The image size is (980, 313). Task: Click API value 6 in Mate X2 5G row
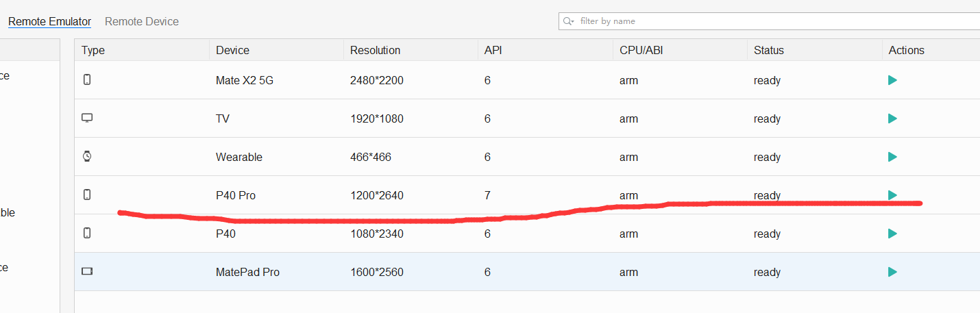tap(487, 80)
